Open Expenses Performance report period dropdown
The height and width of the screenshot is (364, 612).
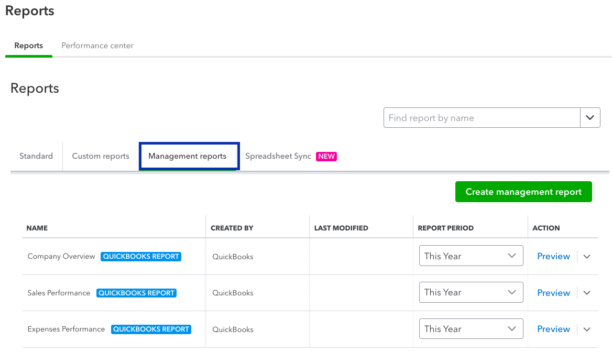471,329
